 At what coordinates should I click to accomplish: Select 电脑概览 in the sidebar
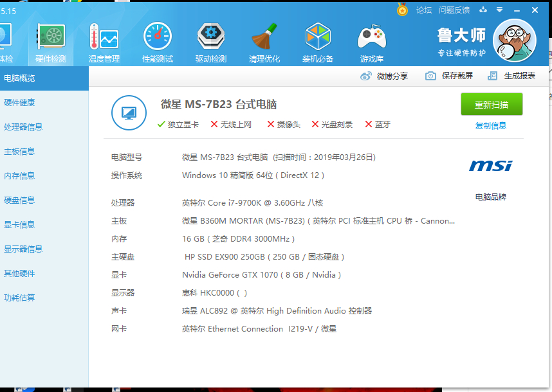pos(44,78)
